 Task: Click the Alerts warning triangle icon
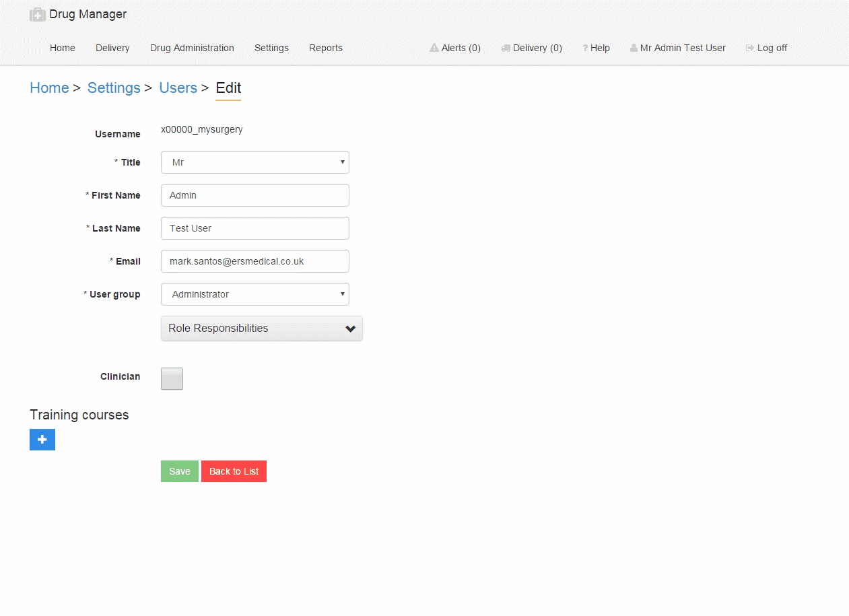(434, 48)
